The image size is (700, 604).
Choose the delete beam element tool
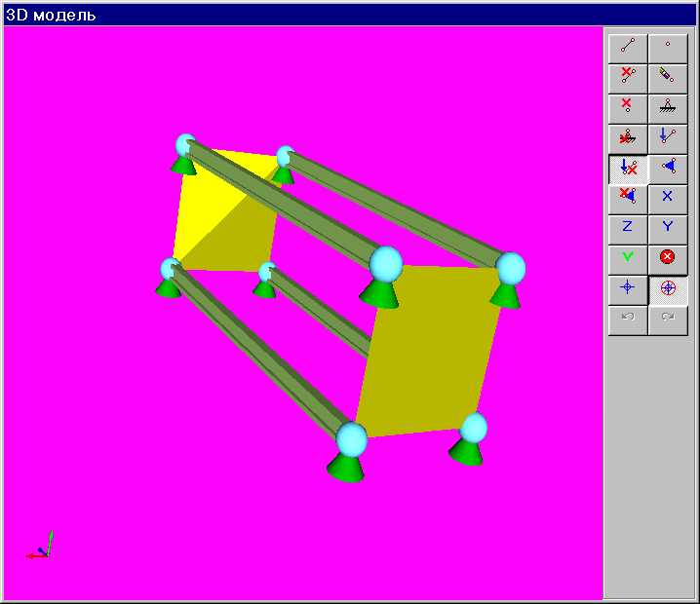click(628, 79)
